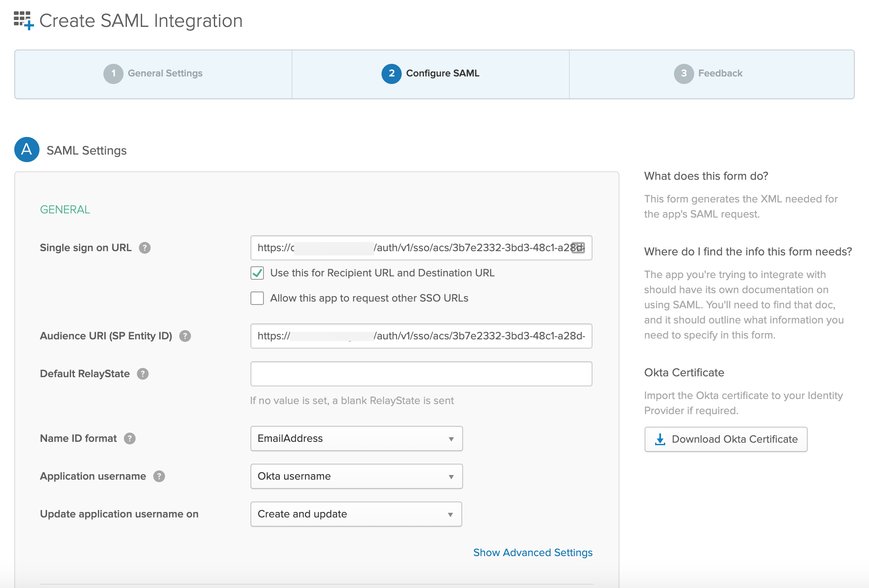Open Update application username on dropdown
Screen dimensions: 869x588
pyautogui.click(x=356, y=514)
